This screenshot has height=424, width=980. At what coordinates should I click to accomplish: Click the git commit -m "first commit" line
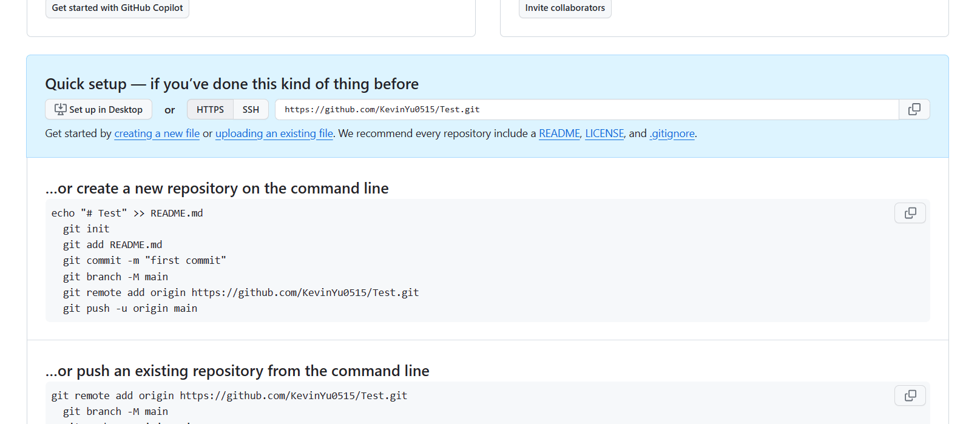(144, 260)
